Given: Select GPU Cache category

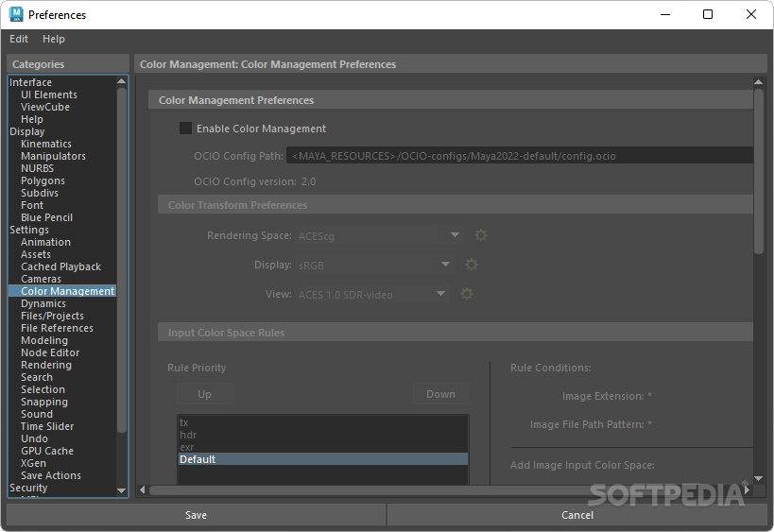Looking at the screenshot, I should 47,451.
